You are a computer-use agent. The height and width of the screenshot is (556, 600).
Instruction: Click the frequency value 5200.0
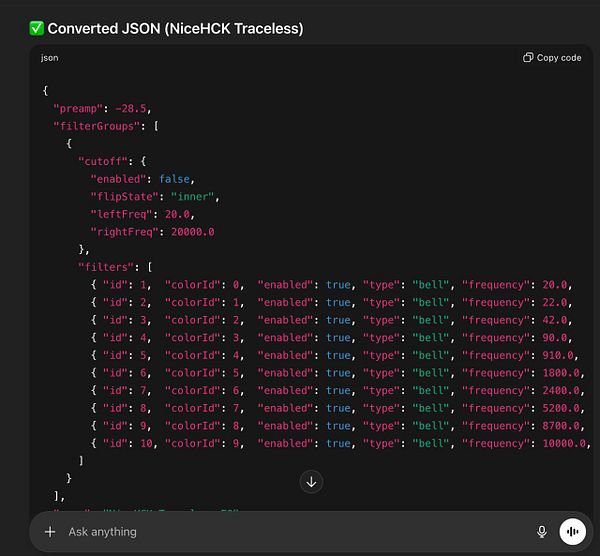point(561,408)
